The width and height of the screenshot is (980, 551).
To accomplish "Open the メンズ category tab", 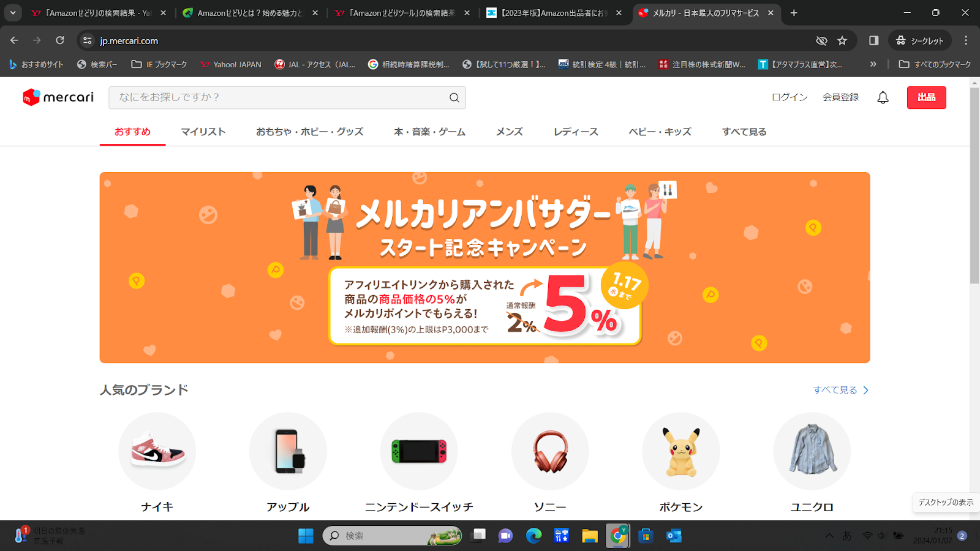I will pos(510,132).
